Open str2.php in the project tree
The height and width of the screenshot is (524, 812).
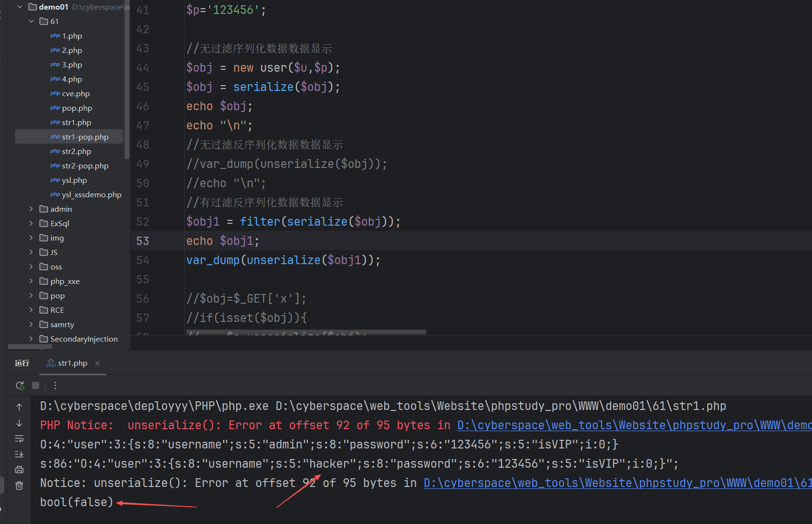point(76,151)
